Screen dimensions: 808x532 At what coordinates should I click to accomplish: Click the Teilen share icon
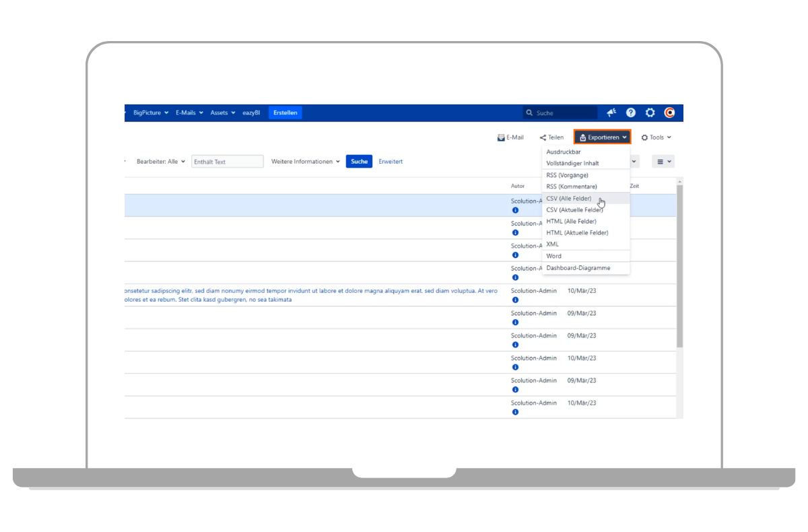(x=543, y=137)
